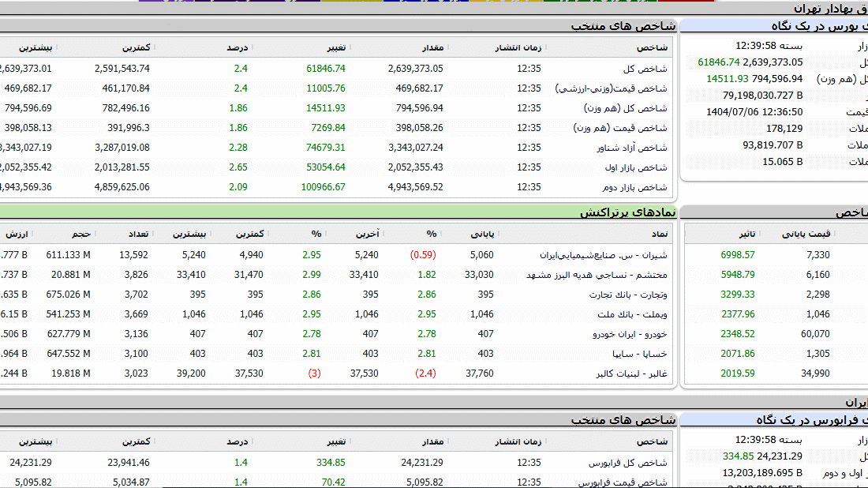Open the وبملت - بانک ملت symbol
The width and height of the screenshot is (868, 488).
(633, 314)
